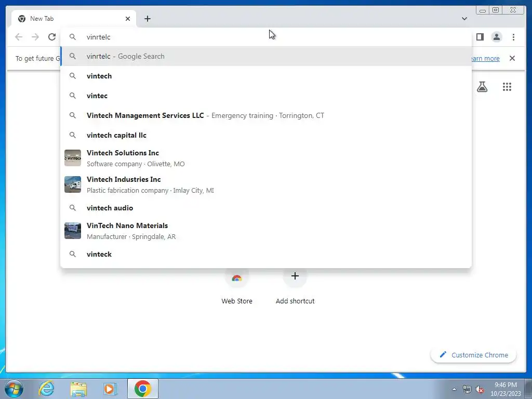532x399 pixels.
Task: Open the tab search chevron
Action: [x=464, y=19]
